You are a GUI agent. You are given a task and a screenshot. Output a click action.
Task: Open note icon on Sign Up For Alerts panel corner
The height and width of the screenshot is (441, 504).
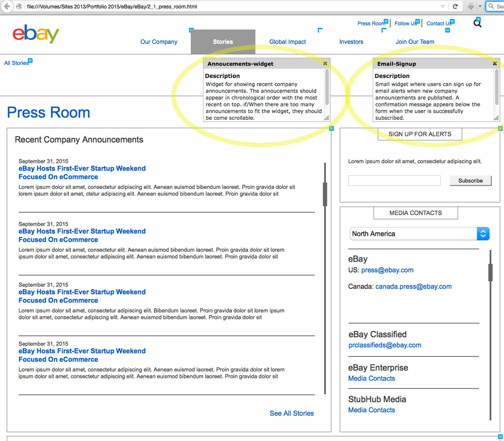pyautogui.click(x=500, y=128)
